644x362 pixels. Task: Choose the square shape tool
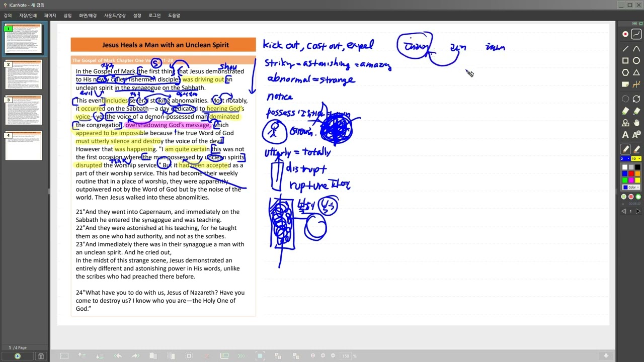pyautogui.click(x=625, y=61)
